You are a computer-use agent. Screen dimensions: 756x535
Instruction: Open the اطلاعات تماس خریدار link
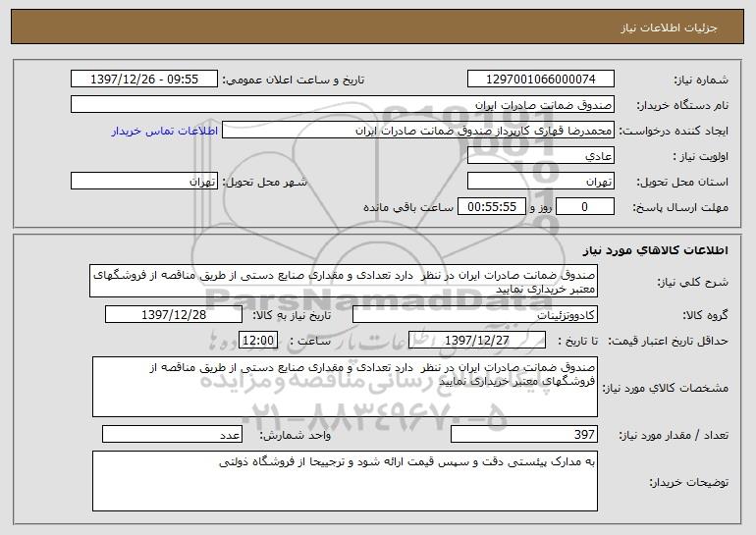(165, 131)
